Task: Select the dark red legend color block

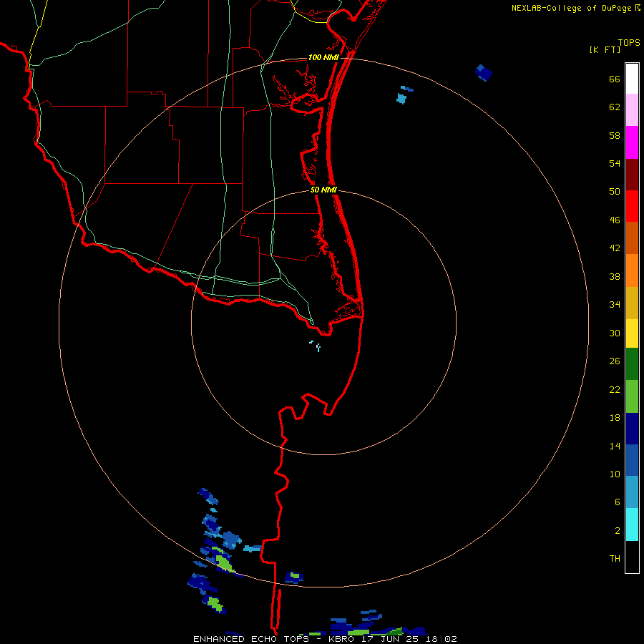Action: pyautogui.click(x=632, y=175)
